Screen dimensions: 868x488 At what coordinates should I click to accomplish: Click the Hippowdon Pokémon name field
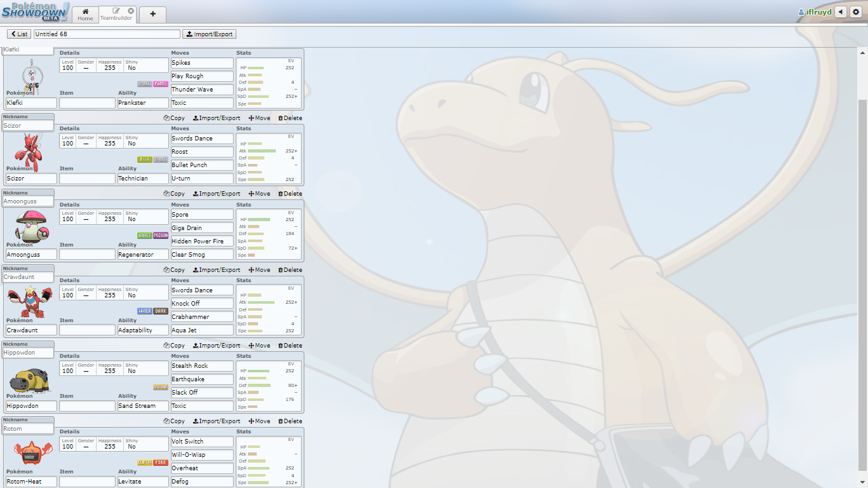pos(31,406)
